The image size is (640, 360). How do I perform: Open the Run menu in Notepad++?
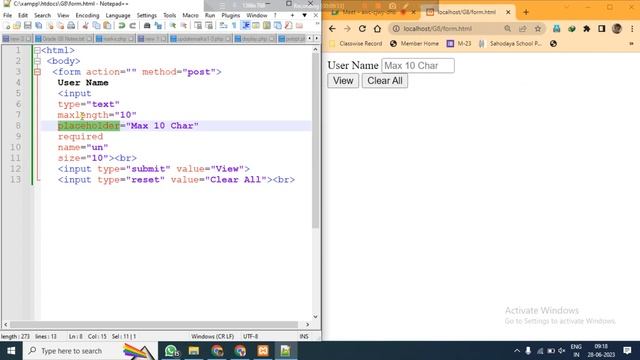click(210, 15)
